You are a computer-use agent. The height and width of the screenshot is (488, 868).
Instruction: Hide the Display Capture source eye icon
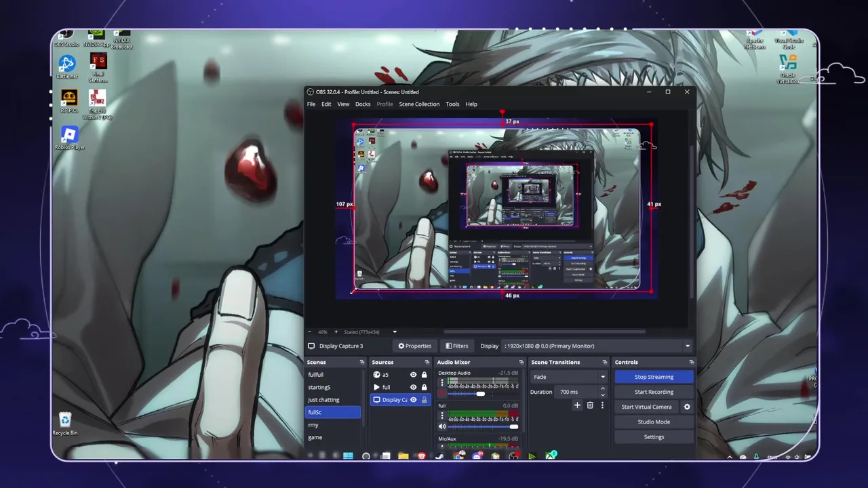click(x=413, y=400)
